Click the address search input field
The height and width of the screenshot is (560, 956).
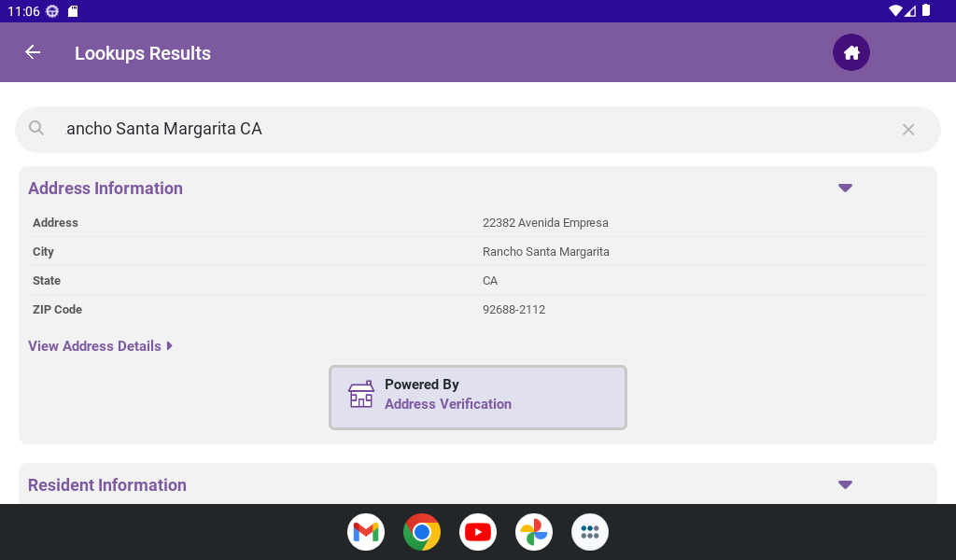(467, 129)
